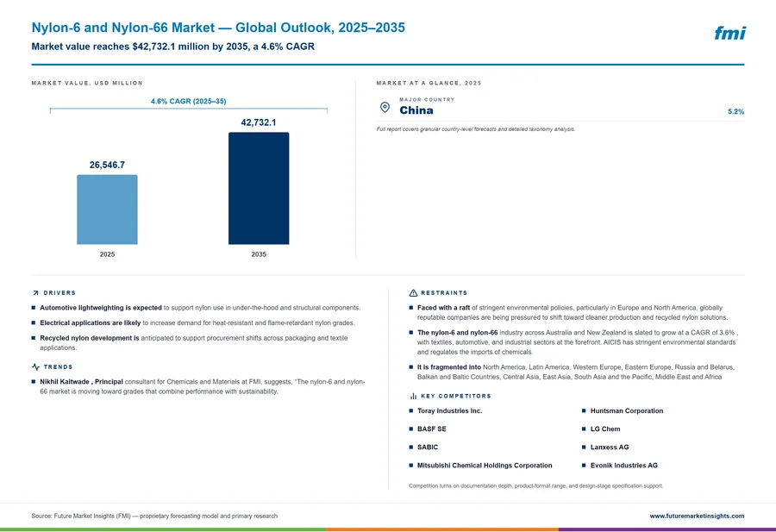Click the DRIVERS section heading

pyautogui.click(x=59, y=293)
